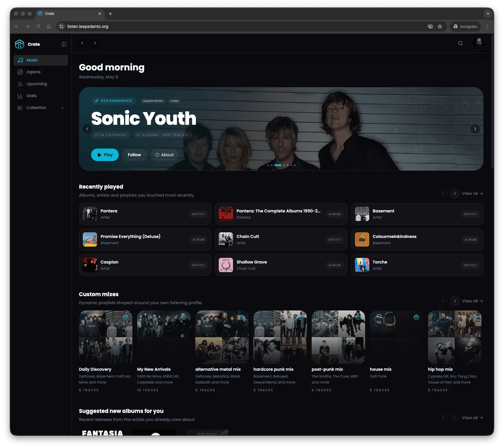Click the indie genre tag

(x=175, y=101)
